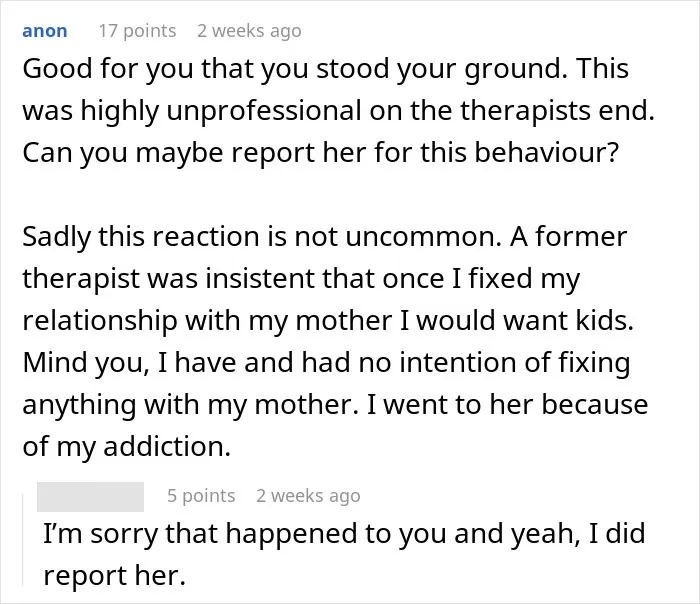
Task: Click the final line 'of my addiction.'
Action: coord(127,446)
